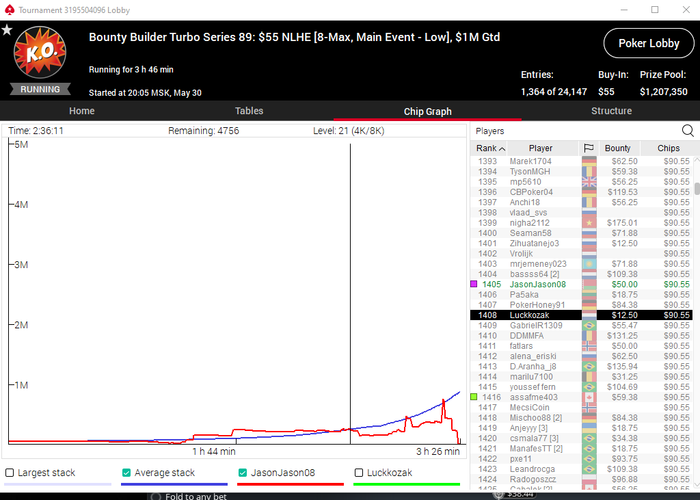This screenshot has height=500, width=700.
Task: Click the $135.94 bounty value
Action: [622, 367]
